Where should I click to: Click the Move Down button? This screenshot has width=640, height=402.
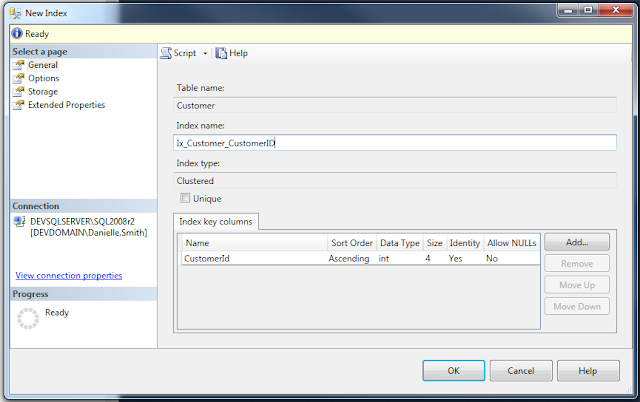pos(577,306)
